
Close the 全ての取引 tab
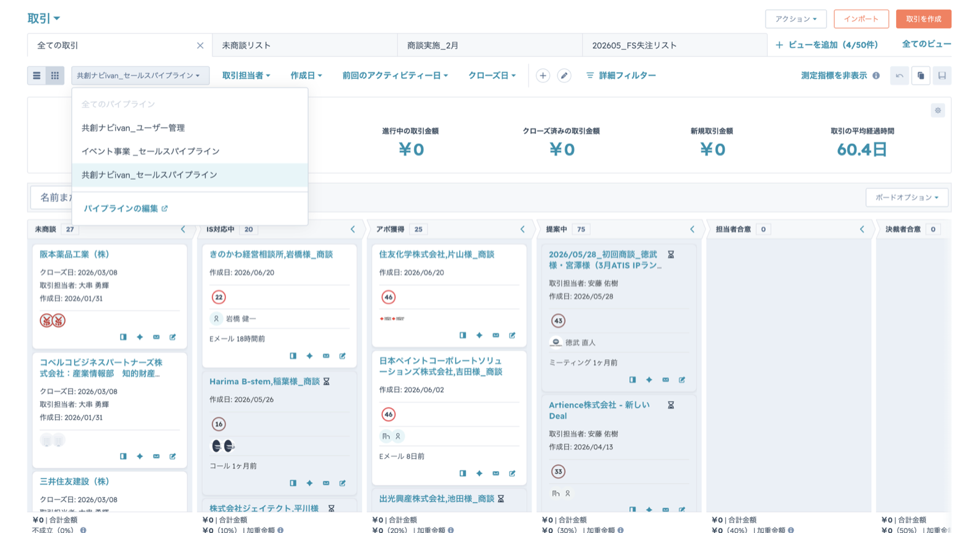[200, 46]
